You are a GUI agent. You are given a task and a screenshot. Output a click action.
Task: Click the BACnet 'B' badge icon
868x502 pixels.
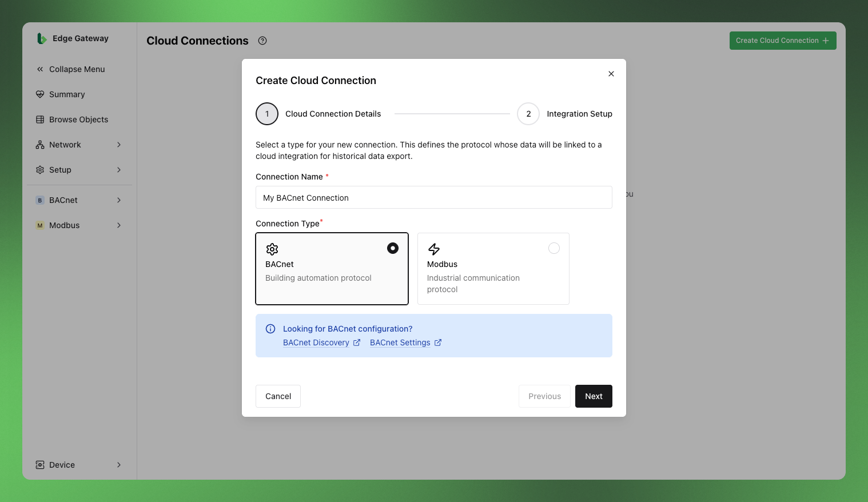pos(40,200)
